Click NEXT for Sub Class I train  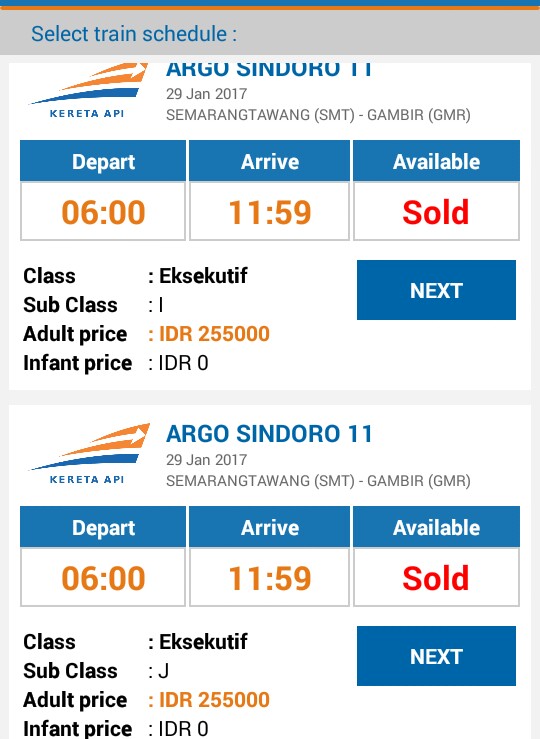pyautogui.click(x=436, y=290)
